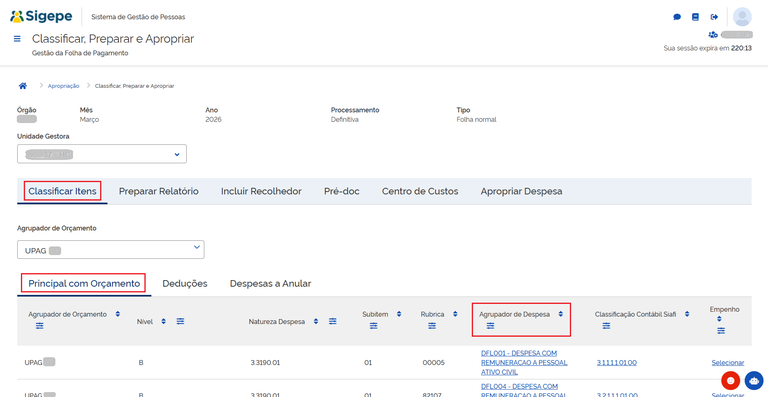Open the blue chatbot robot button

pos(753,380)
